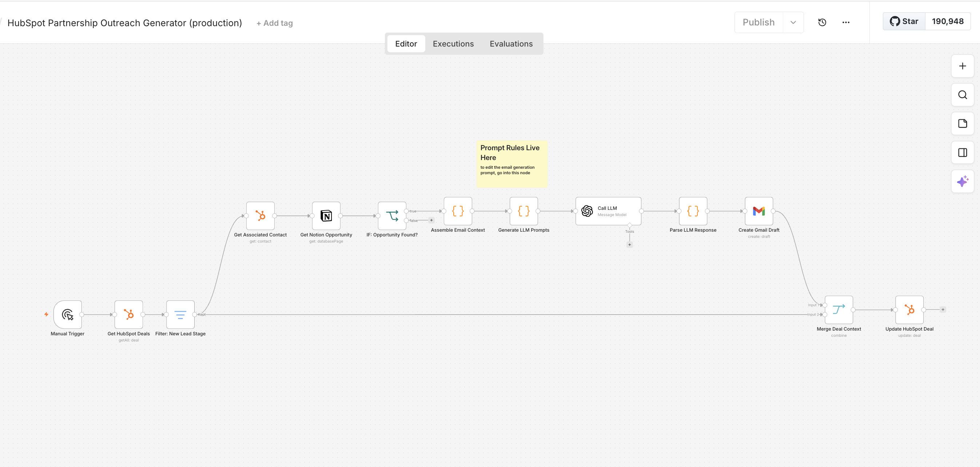Click the GitHub Star button
This screenshot has width=980, height=467.
click(x=904, y=21)
